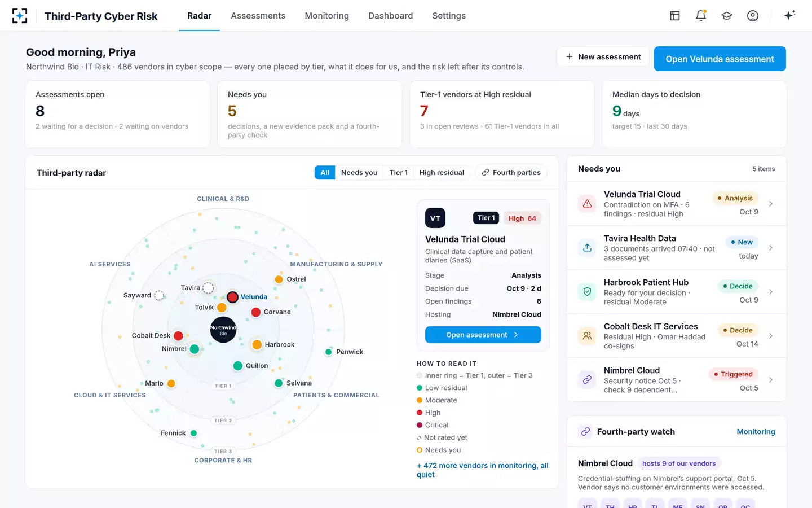
Task: Click the Velunda warning triangle icon
Action: pos(587,204)
